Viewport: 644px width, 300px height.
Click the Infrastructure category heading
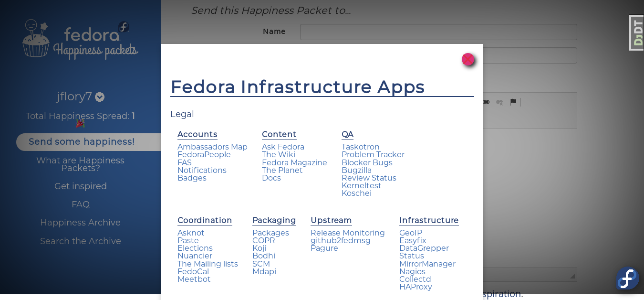[x=429, y=220]
